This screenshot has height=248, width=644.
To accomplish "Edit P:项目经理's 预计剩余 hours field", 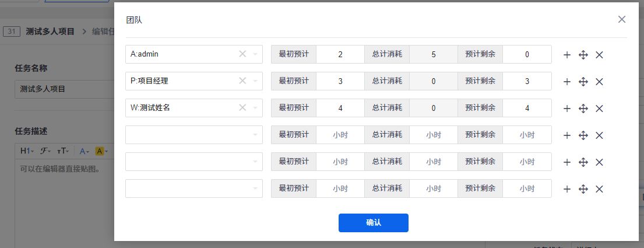I will pos(527,82).
